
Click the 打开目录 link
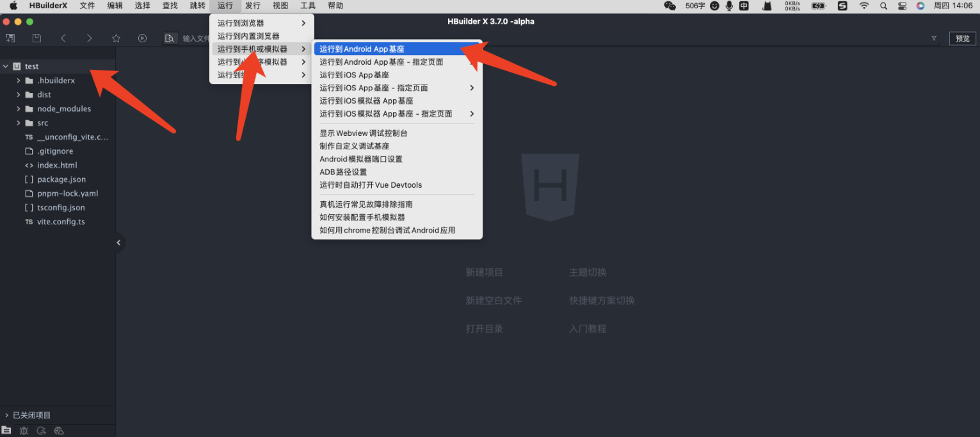[x=485, y=329]
